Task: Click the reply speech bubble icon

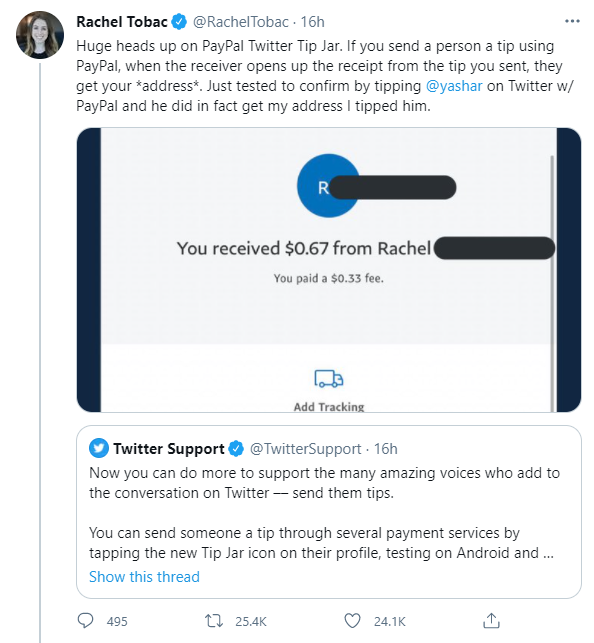Action: coord(85,620)
